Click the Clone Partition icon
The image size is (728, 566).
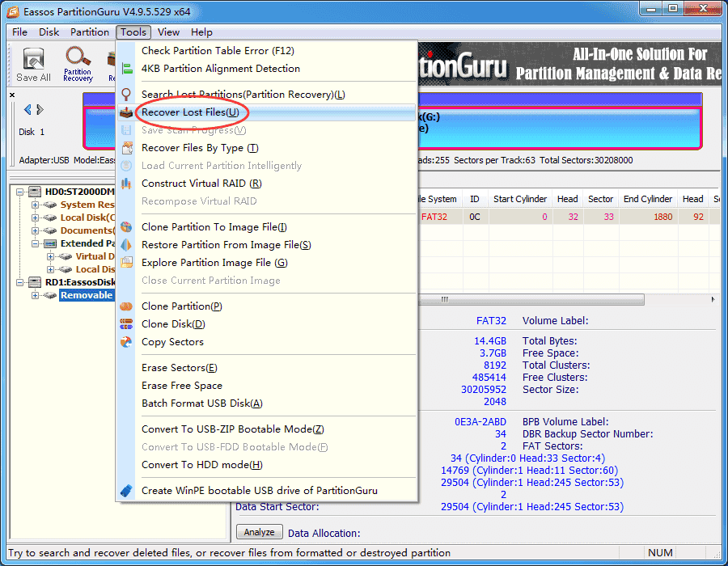(x=126, y=306)
